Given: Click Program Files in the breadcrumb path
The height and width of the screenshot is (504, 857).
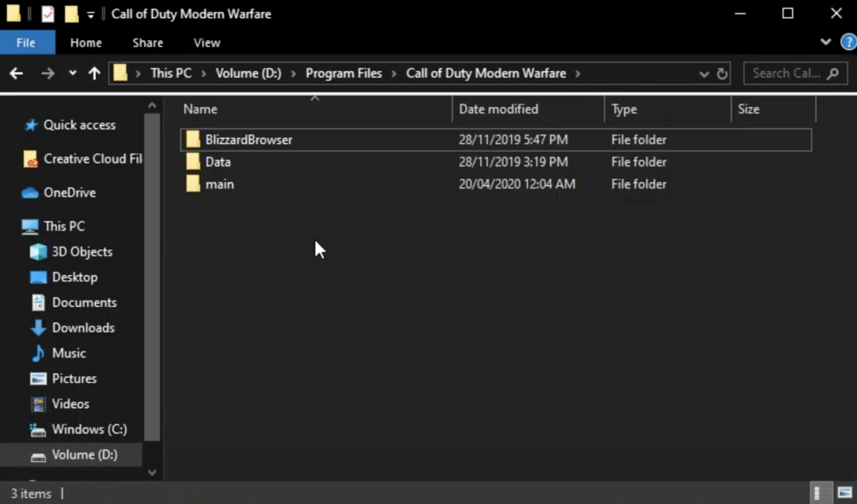Looking at the screenshot, I should tap(344, 74).
